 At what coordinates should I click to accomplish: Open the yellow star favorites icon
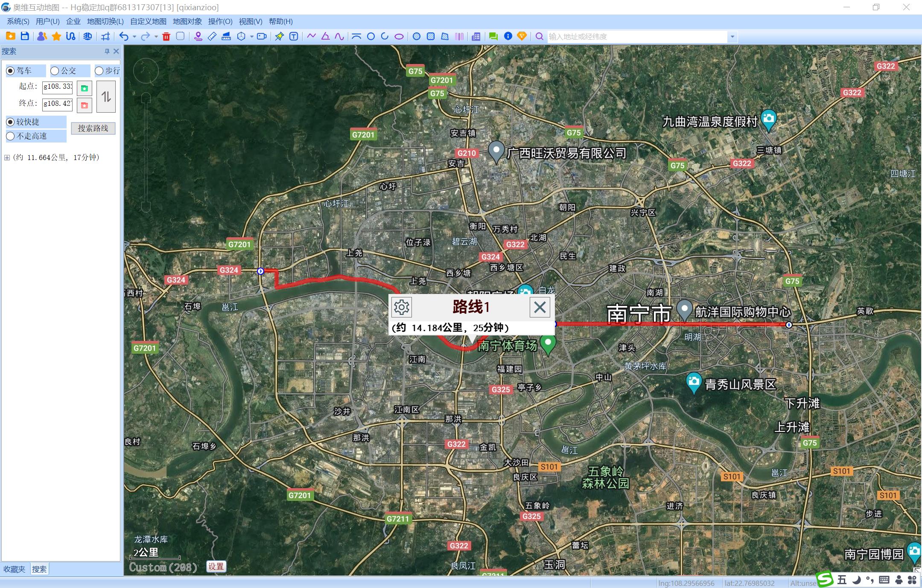click(56, 37)
